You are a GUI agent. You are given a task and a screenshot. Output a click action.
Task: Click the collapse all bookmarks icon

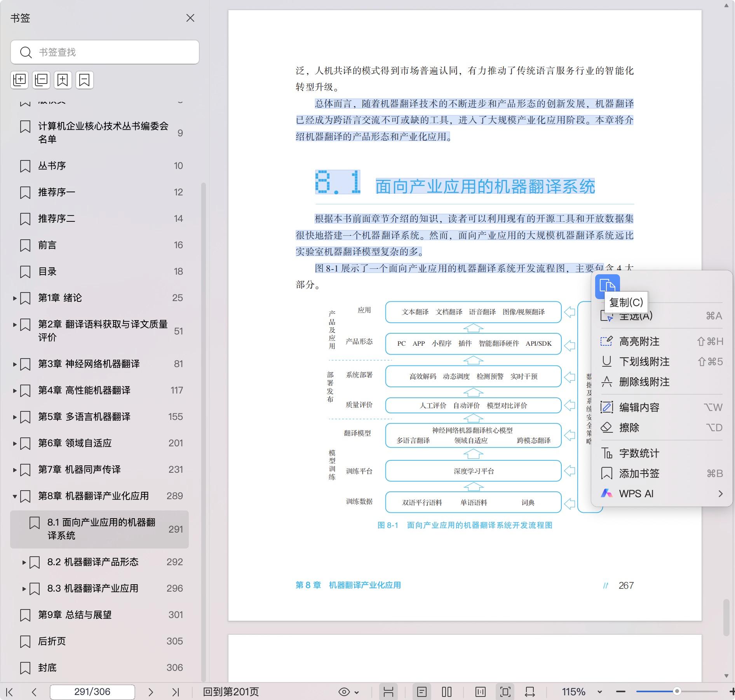point(41,80)
